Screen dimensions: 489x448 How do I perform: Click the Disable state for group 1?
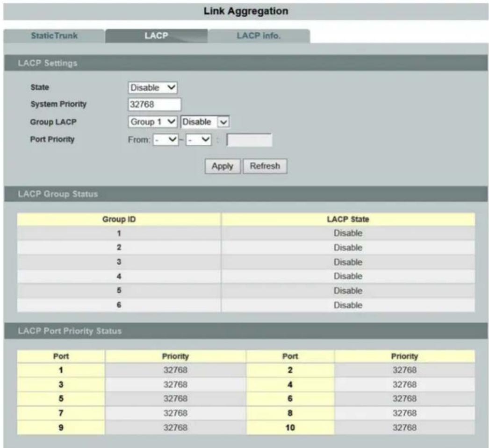pos(348,234)
